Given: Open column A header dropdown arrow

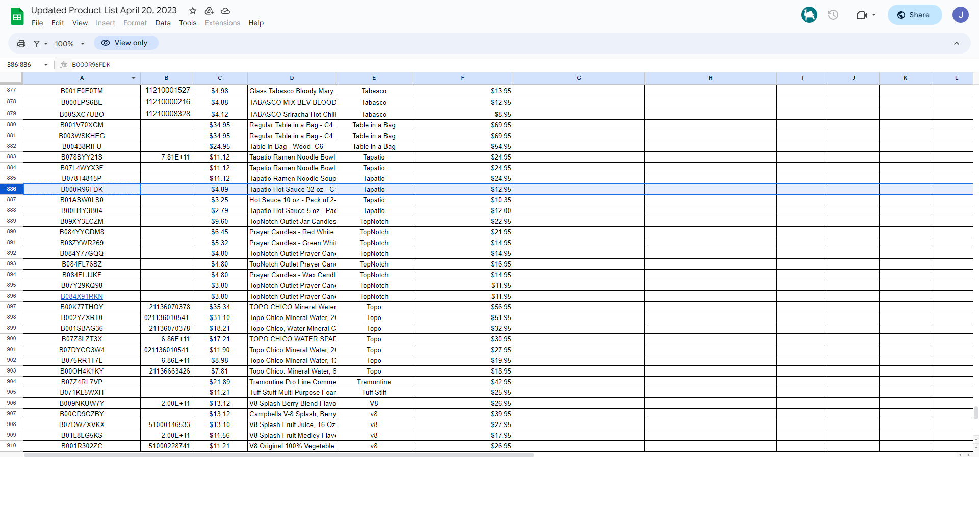Looking at the screenshot, I should click(x=134, y=78).
